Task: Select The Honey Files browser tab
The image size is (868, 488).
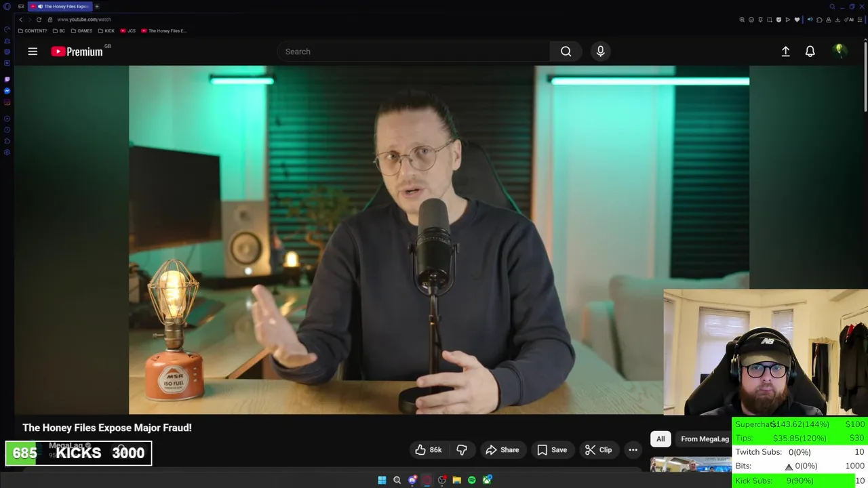Action: pos(60,7)
